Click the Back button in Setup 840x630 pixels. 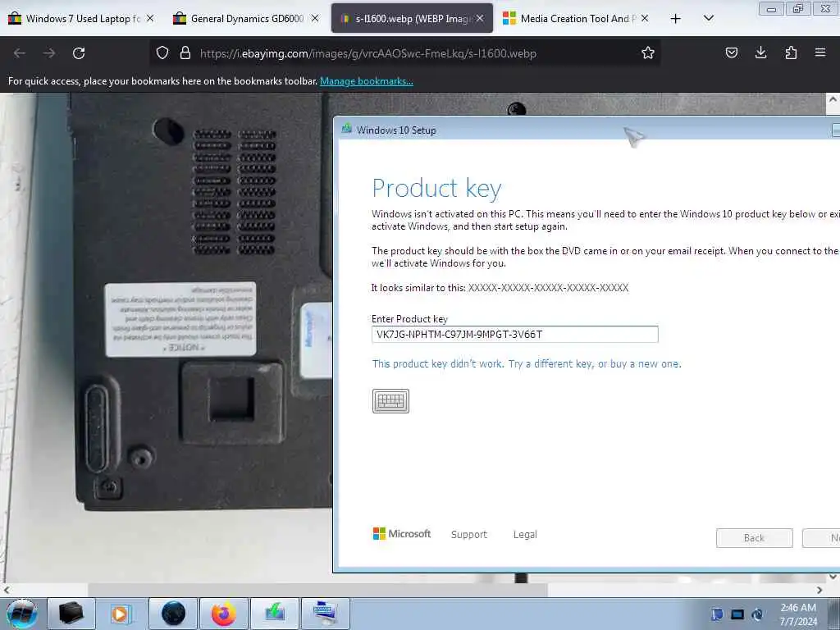coord(755,538)
